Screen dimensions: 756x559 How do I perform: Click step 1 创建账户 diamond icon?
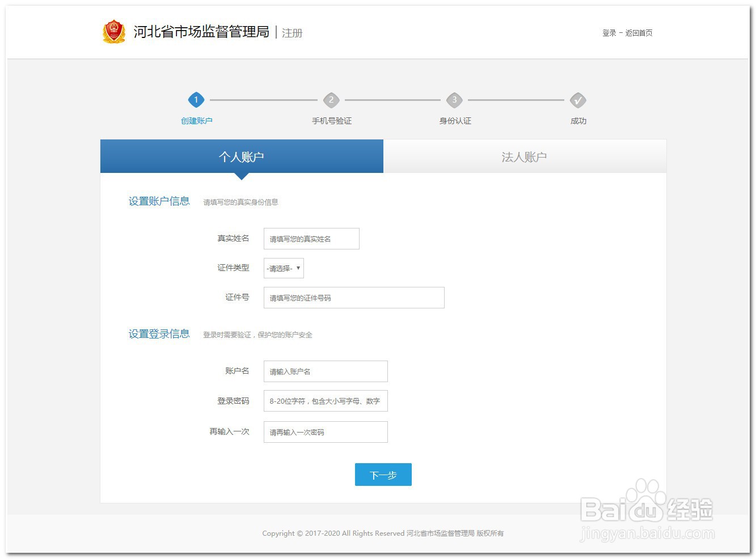[196, 99]
